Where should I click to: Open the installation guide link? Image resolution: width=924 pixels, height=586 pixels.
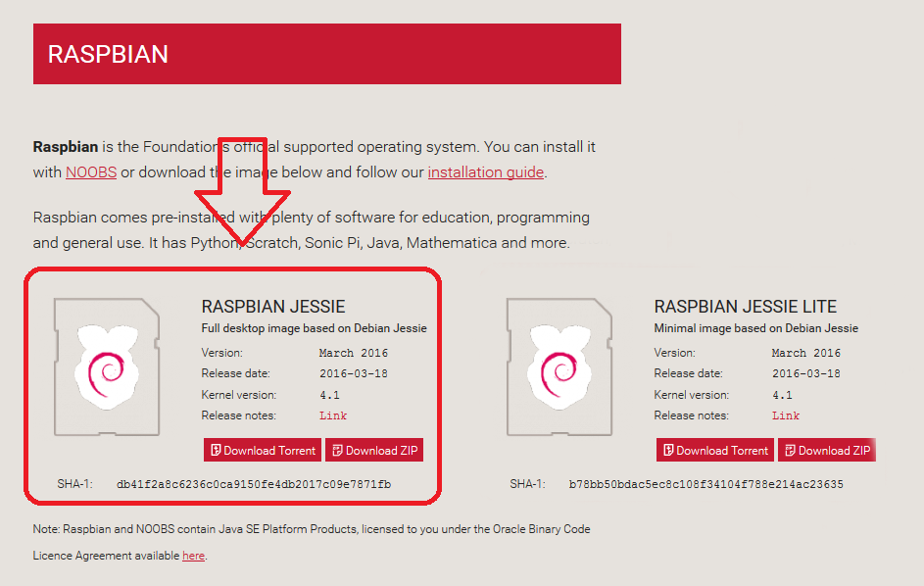pyautogui.click(x=486, y=172)
